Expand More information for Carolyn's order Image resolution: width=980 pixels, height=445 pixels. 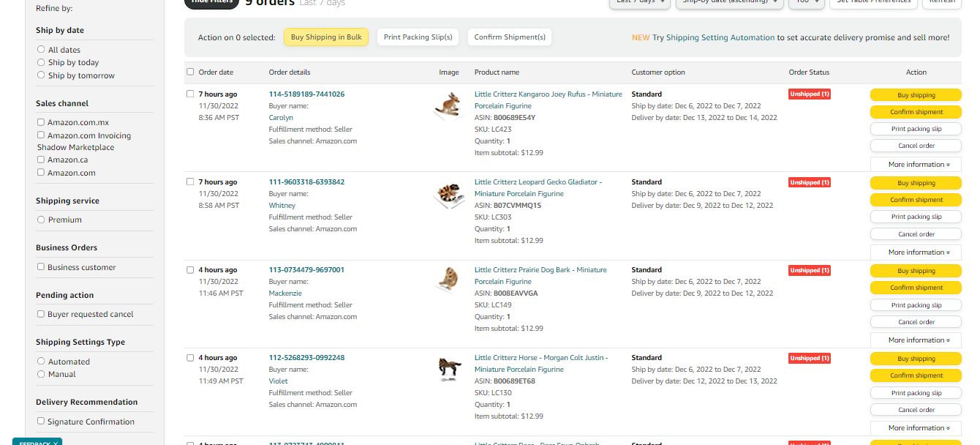[916, 165]
